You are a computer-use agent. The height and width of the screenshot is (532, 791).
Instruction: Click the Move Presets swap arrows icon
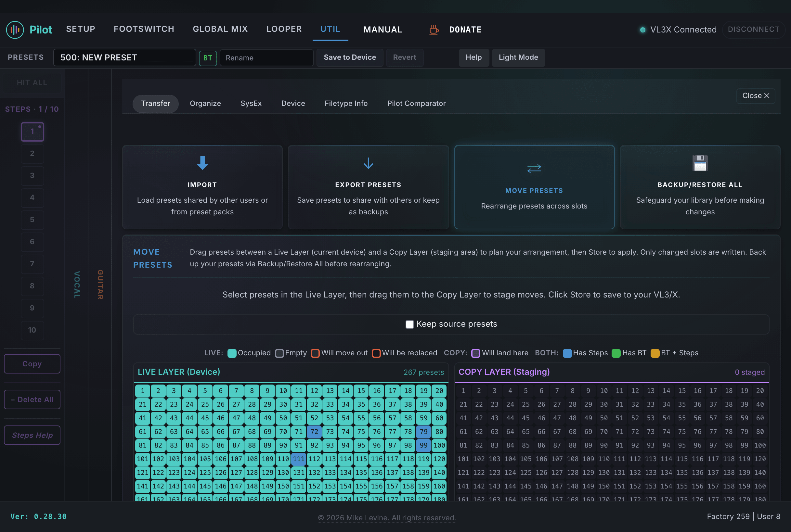[x=534, y=169]
